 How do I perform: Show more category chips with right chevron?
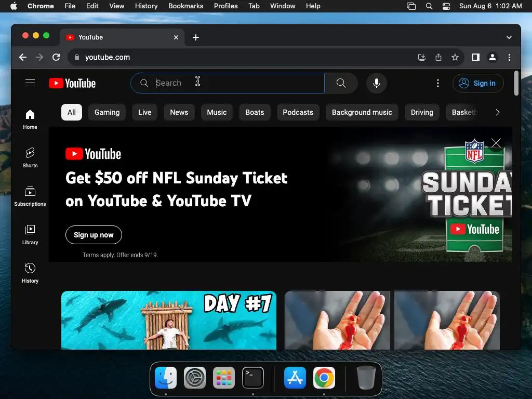click(x=497, y=112)
